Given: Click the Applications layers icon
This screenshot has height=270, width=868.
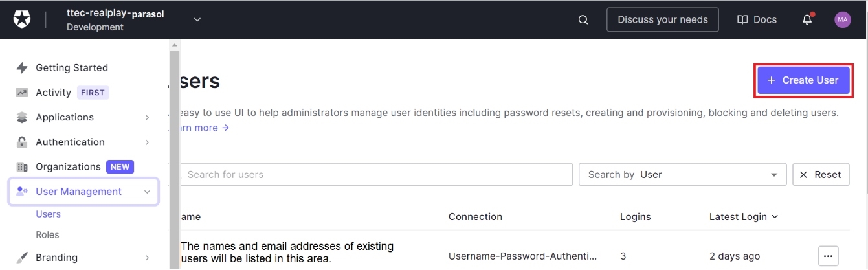Looking at the screenshot, I should point(22,117).
